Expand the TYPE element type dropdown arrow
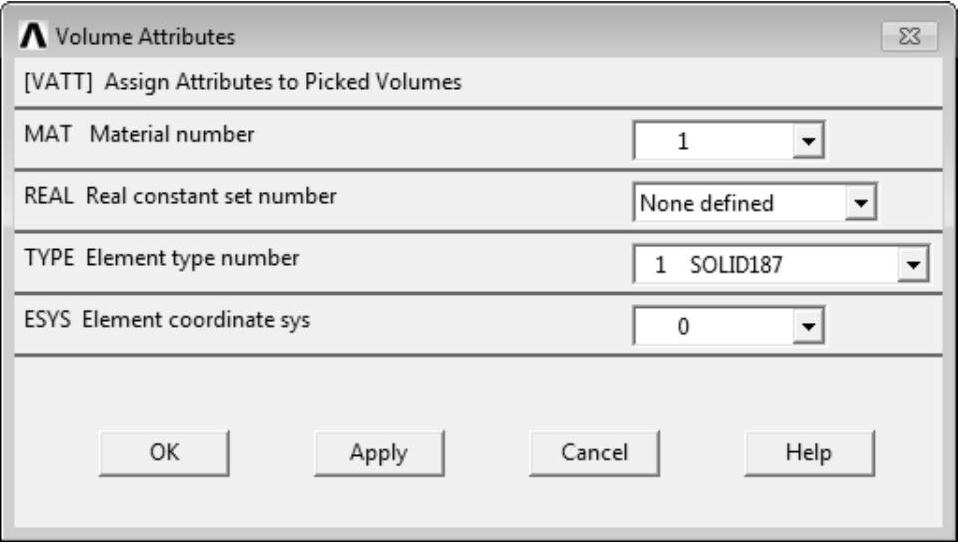This screenshot has height=543, width=958. [911, 265]
